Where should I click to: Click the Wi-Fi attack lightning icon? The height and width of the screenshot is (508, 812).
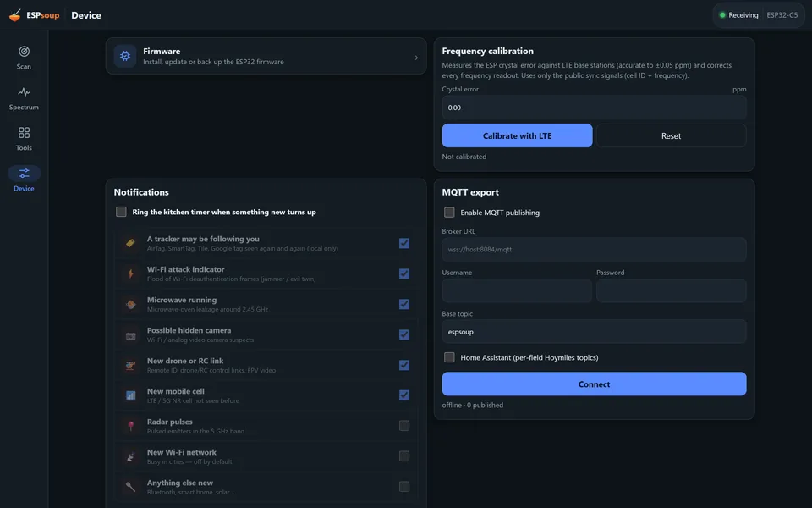pos(130,273)
